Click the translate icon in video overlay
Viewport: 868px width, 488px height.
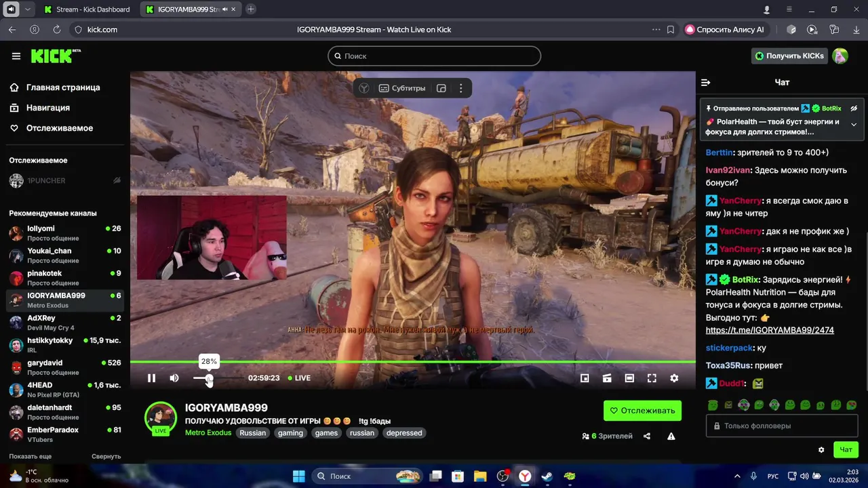[364, 88]
